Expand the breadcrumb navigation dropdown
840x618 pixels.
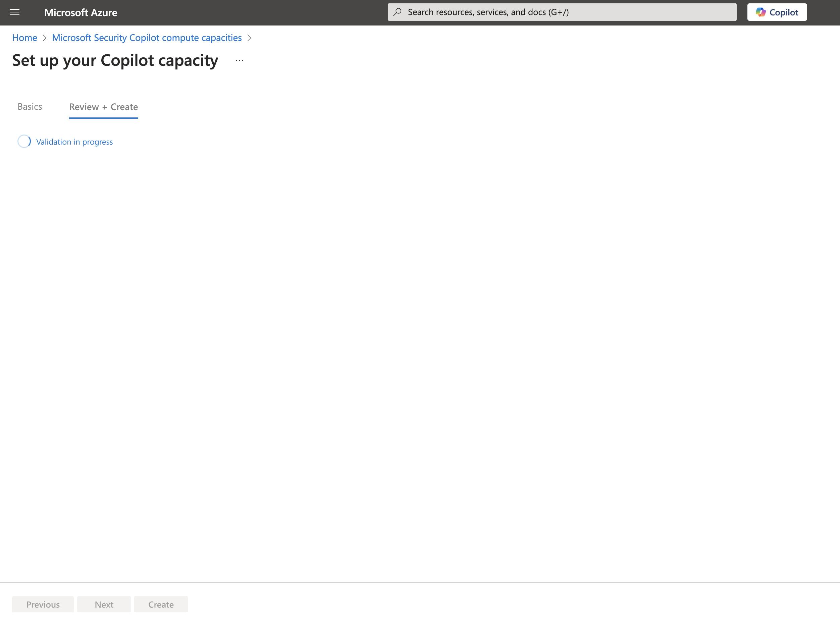pos(250,38)
